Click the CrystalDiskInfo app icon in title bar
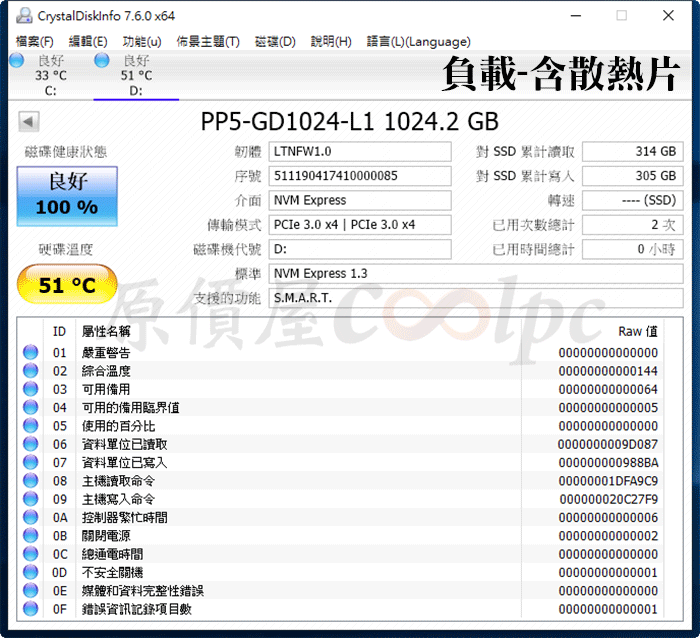This screenshot has width=700, height=638. 24,16
